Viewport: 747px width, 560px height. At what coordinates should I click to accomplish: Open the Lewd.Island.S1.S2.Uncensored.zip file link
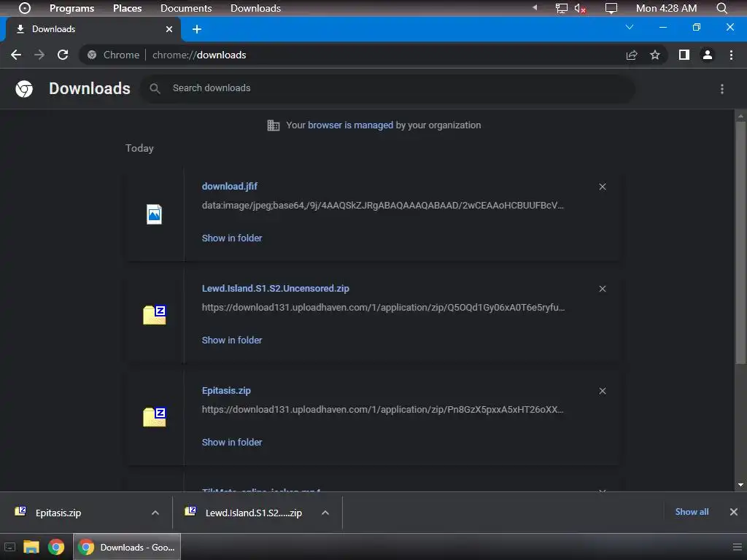coord(275,288)
